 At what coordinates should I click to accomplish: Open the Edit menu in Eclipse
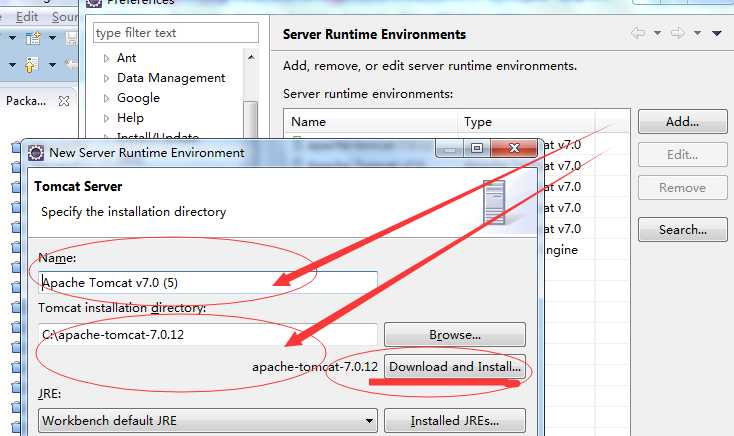[27, 17]
